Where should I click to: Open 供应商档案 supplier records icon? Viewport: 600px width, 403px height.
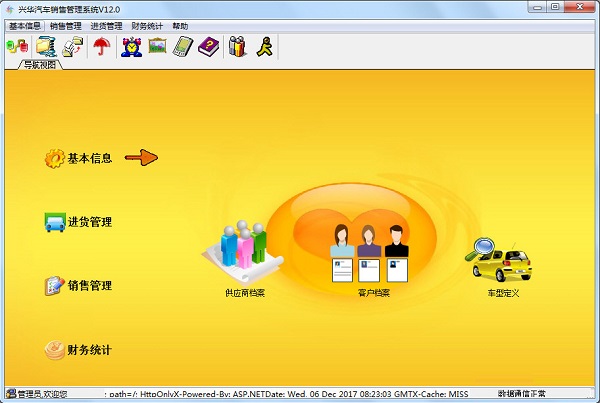(x=244, y=251)
